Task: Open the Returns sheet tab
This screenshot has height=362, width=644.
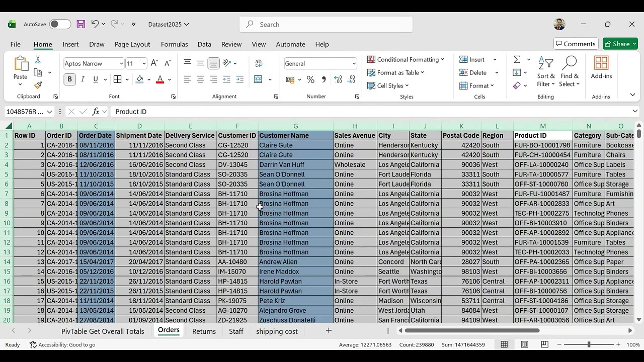Action: [204, 331]
